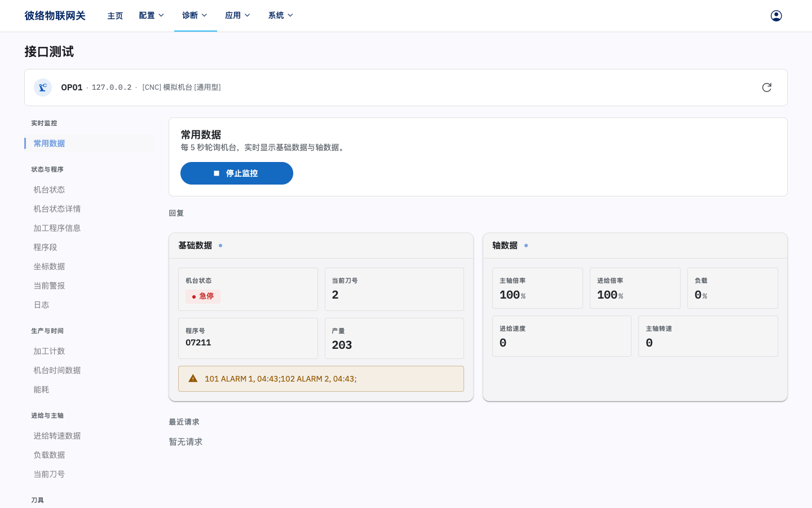The image size is (812, 508).
Task: Click the 实时监控 section header
Action: point(44,123)
